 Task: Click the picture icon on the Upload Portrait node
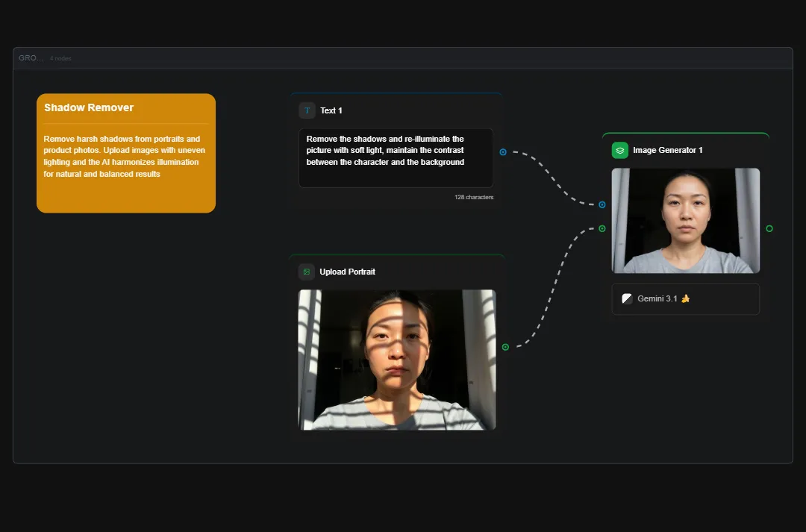point(307,272)
